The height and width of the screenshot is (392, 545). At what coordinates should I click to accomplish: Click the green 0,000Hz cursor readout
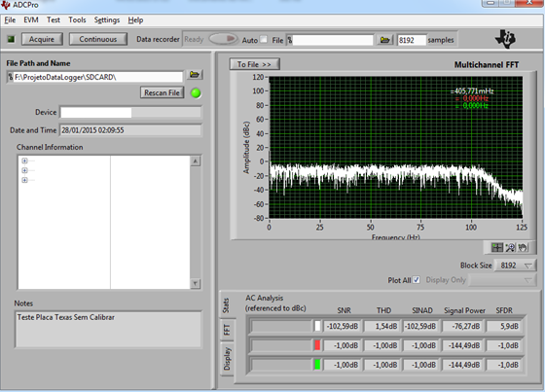472,105
